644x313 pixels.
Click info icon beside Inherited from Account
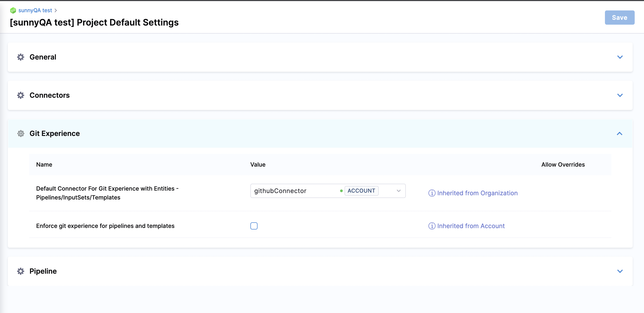pos(432,226)
